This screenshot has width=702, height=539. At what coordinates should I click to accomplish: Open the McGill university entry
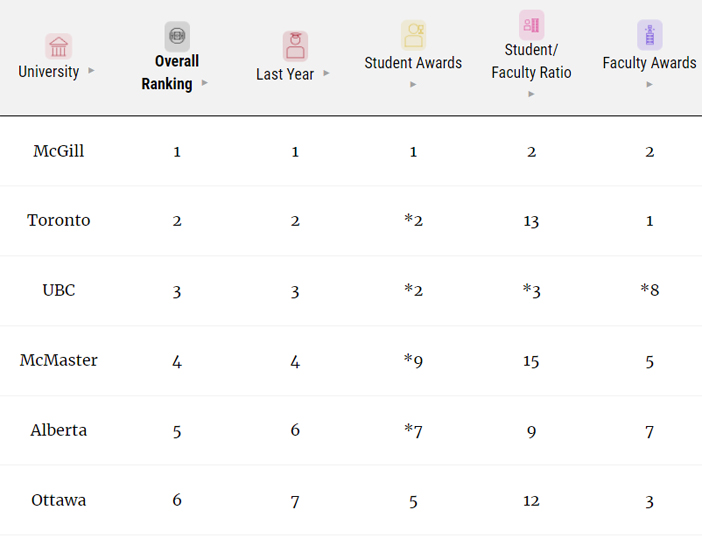pos(59,151)
